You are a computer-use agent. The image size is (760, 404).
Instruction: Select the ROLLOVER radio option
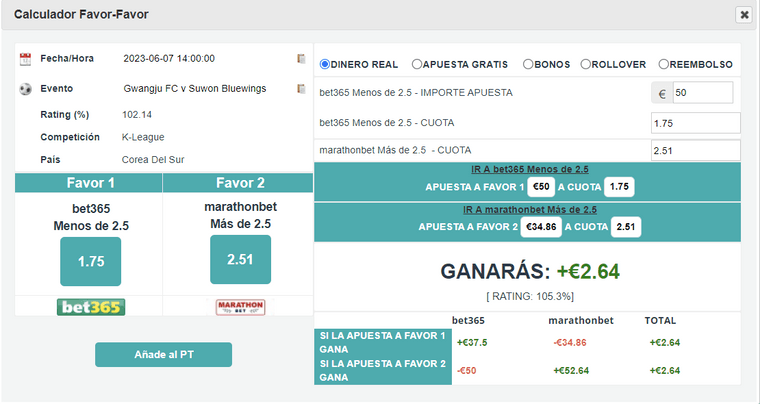point(586,64)
